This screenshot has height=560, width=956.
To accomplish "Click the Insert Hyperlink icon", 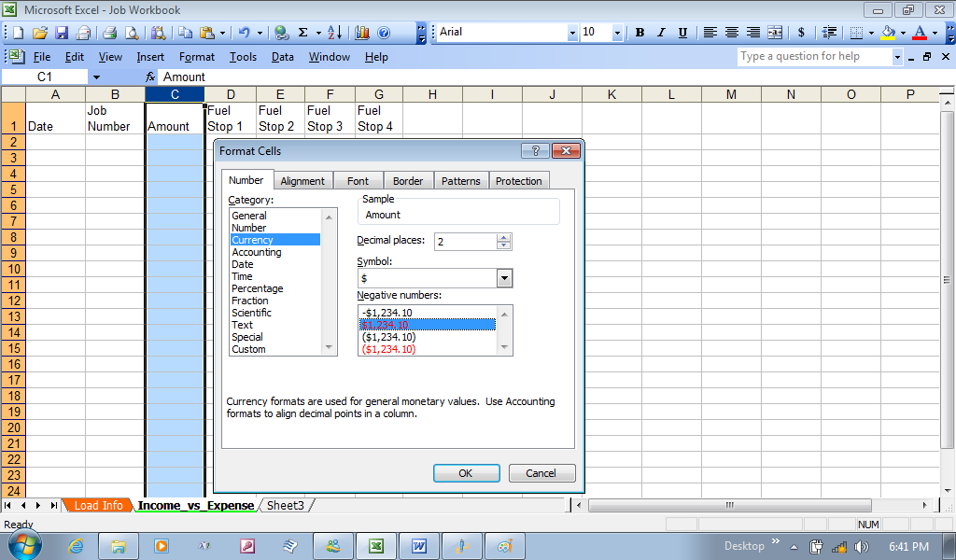I will point(281,33).
